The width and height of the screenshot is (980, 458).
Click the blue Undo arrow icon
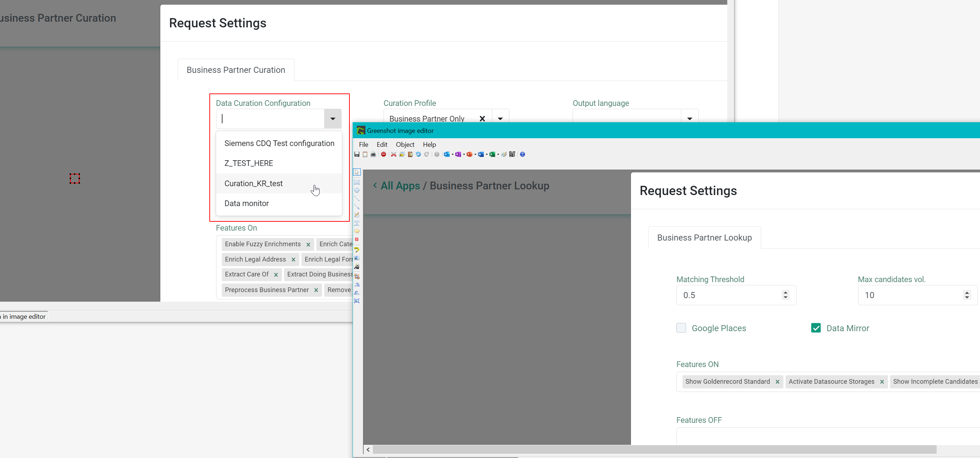point(418,155)
